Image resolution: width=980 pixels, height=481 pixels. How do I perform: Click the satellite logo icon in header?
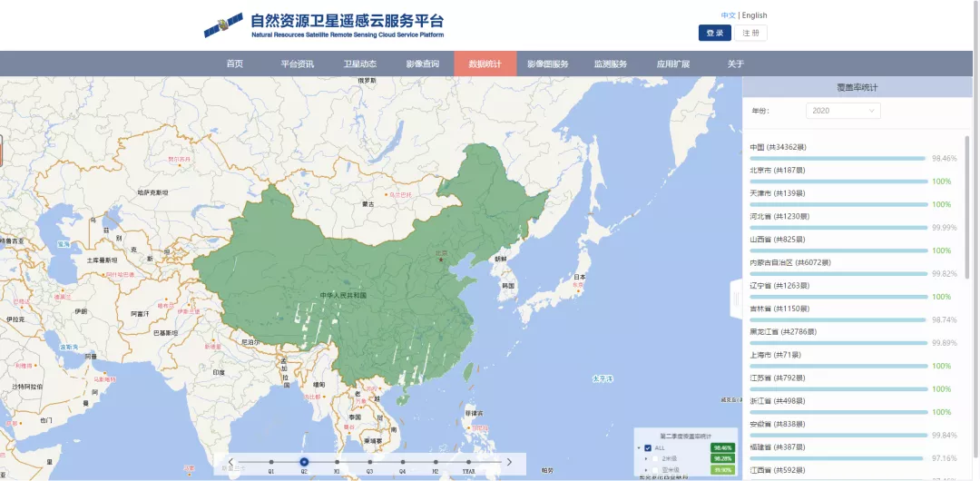pyautogui.click(x=223, y=25)
